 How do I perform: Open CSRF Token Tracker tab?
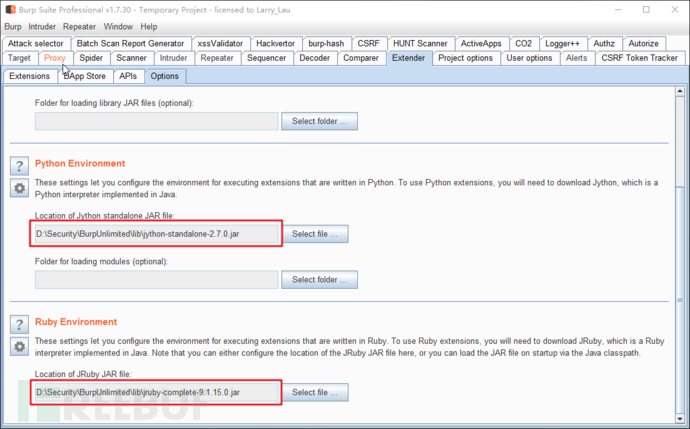639,58
